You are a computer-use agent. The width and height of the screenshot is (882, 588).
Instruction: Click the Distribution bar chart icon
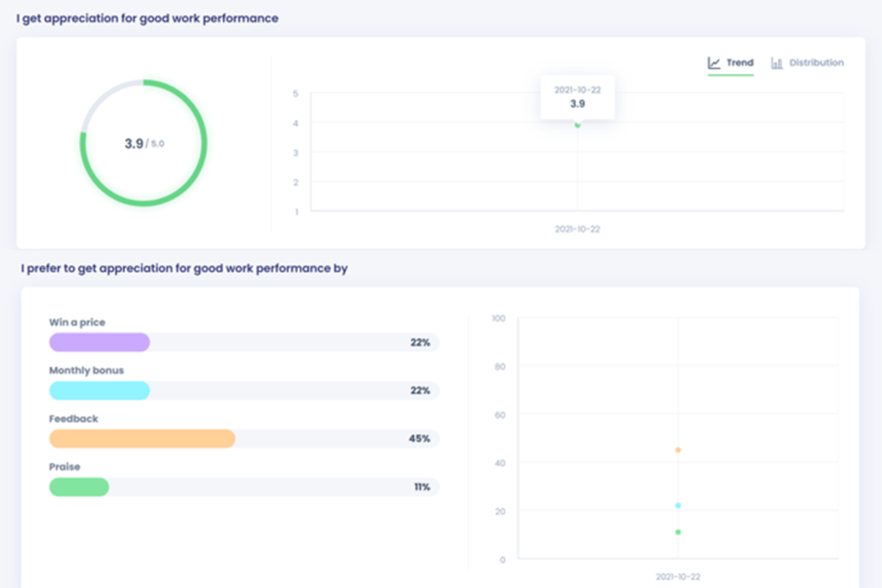coord(777,63)
